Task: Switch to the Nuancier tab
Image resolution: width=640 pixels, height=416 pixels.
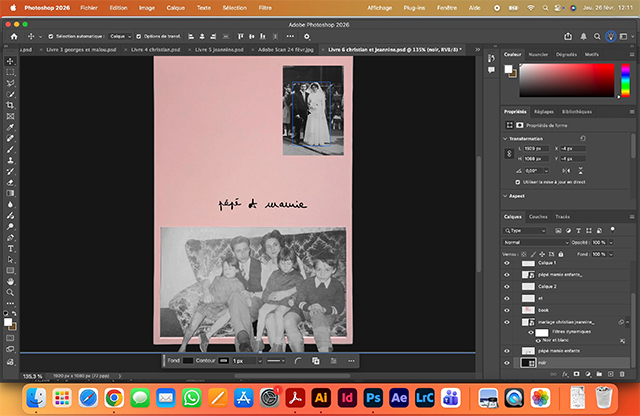Action: pos(538,54)
